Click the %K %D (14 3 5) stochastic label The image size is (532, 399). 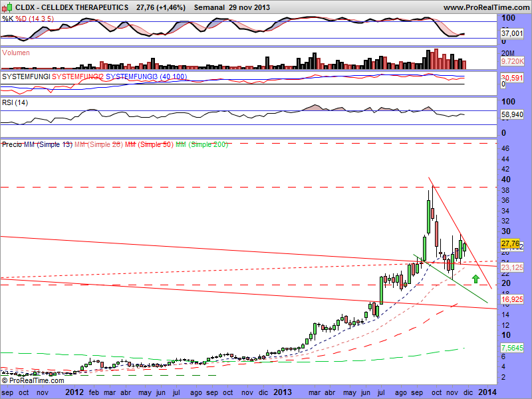click(28, 19)
